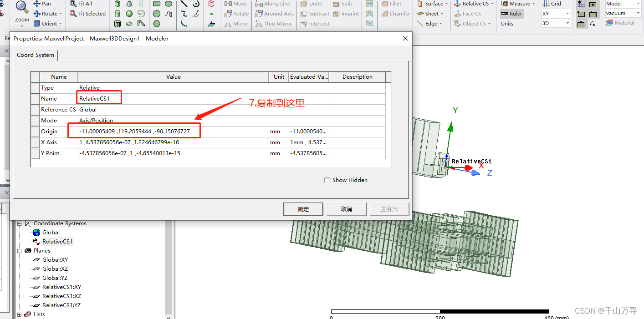Image resolution: width=644 pixels, height=319 pixels.
Task: Click the X Axis value cell
Action: tap(174, 142)
